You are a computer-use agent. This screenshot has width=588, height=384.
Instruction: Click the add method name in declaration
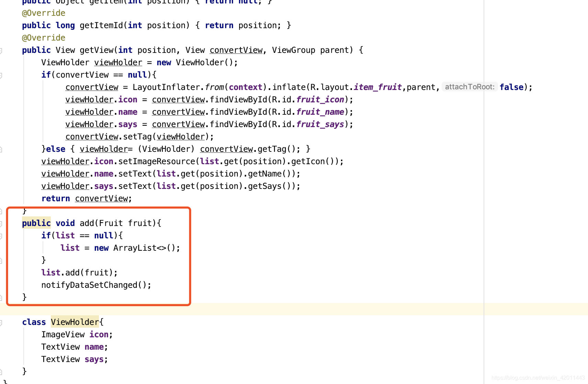tap(87, 223)
